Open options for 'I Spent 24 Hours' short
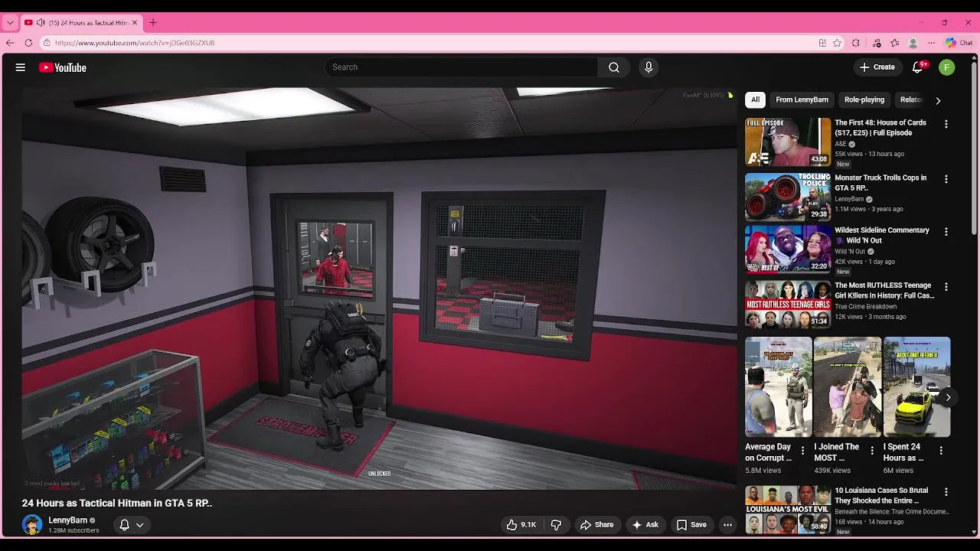Image resolution: width=980 pixels, height=551 pixels. (x=941, y=451)
